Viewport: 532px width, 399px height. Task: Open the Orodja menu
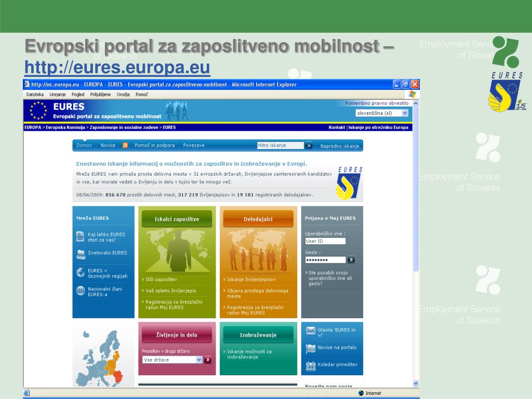coord(123,95)
